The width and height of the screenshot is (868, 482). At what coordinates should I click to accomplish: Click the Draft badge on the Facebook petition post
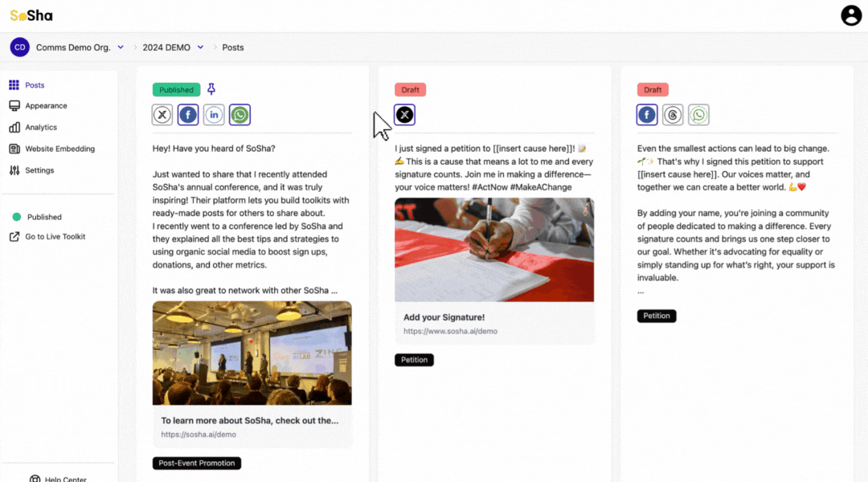(653, 90)
